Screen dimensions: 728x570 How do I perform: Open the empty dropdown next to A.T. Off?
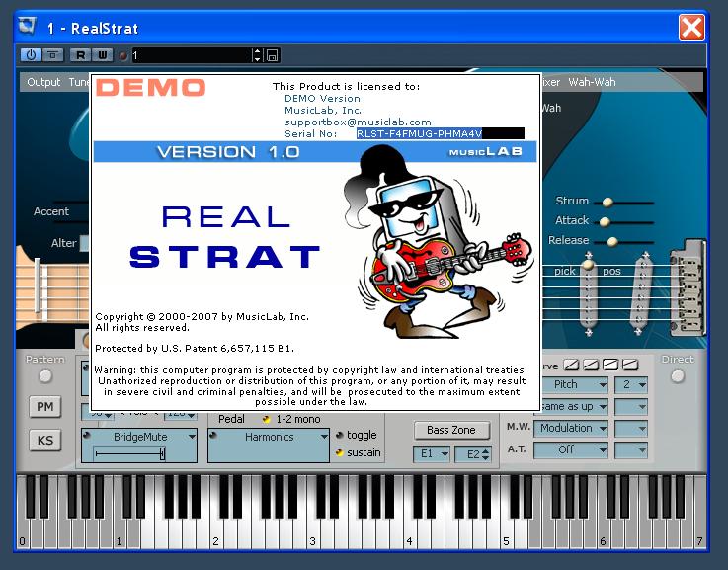[x=631, y=449]
